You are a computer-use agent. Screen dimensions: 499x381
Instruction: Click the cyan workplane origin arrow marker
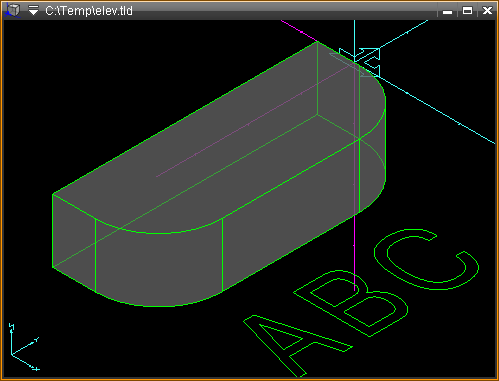coord(360,62)
